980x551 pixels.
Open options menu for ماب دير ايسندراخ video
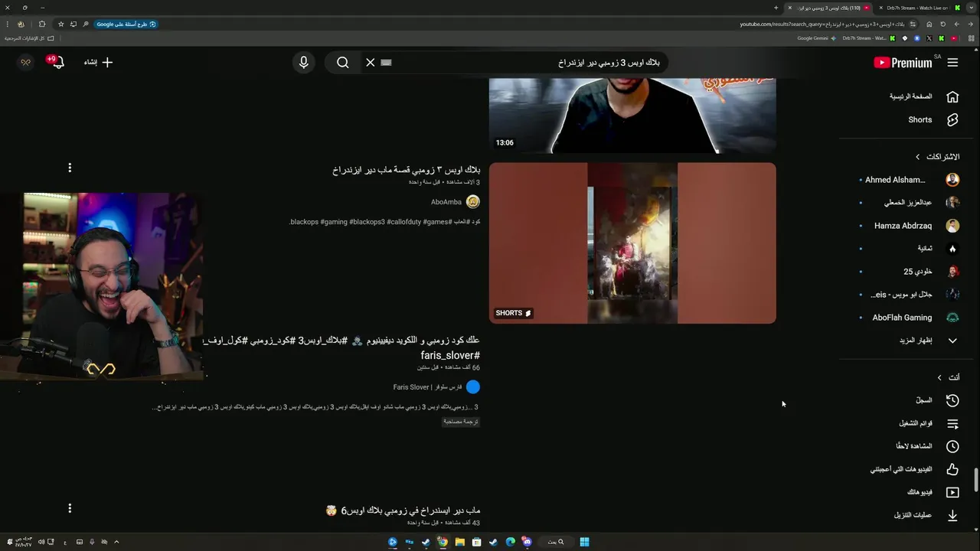point(70,508)
